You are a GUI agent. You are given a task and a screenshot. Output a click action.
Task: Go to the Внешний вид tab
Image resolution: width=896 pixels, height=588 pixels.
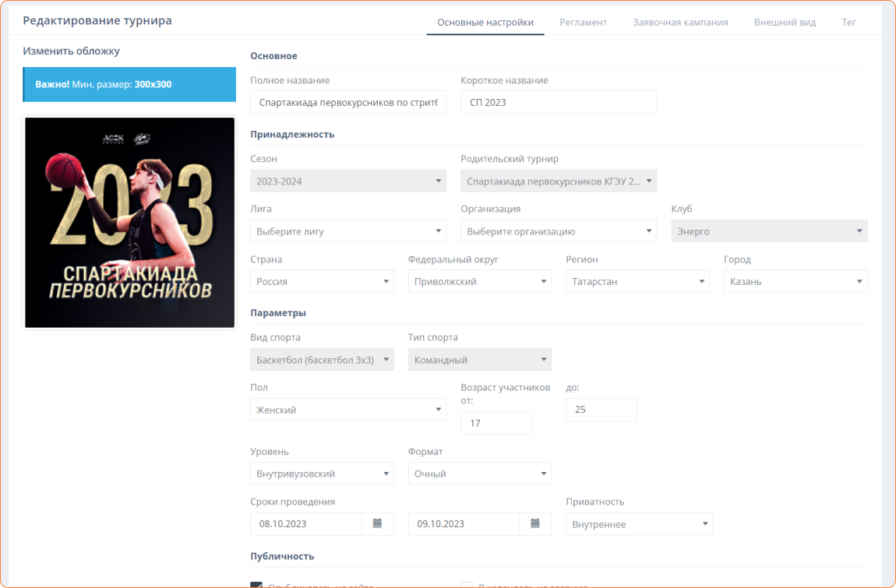coord(785,23)
